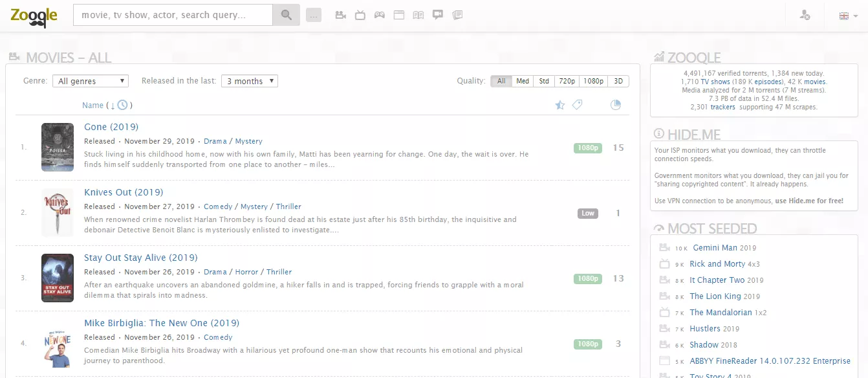Click the 'TV shows' link in Zooqle stats
Image resolution: width=868 pixels, height=378 pixels.
715,82
